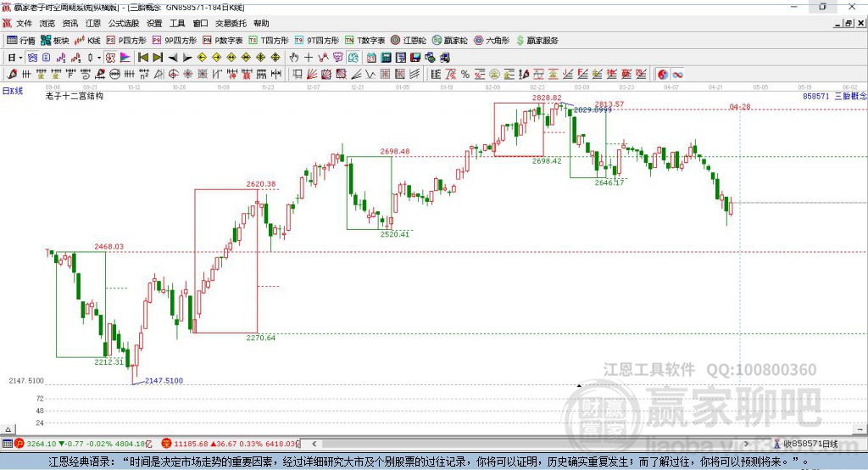Open the 交易委托 menu
This screenshot has height=470, width=868.
pyautogui.click(x=231, y=23)
